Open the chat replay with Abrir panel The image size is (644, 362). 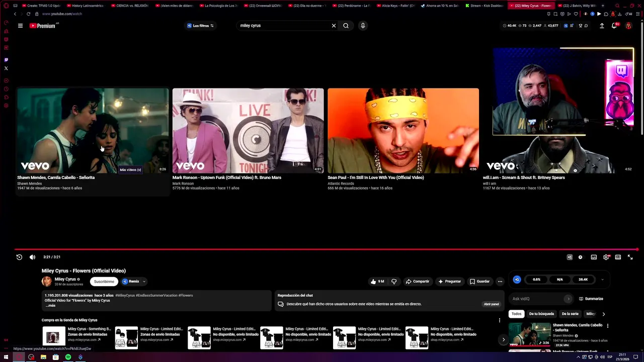pos(491,304)
